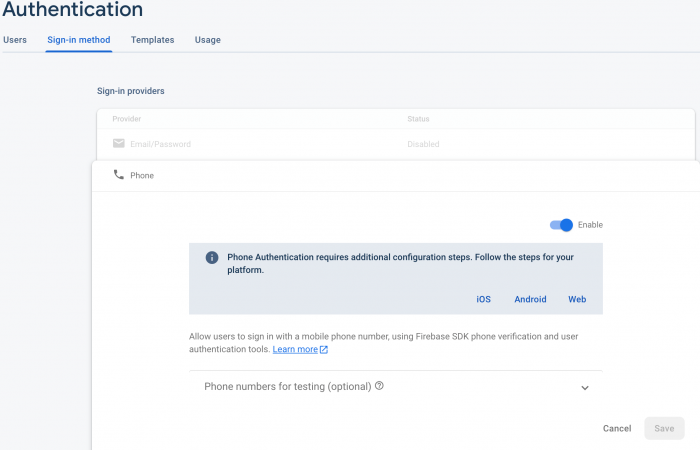
Task: Follow the Learn more link
Action: point(295,350)
